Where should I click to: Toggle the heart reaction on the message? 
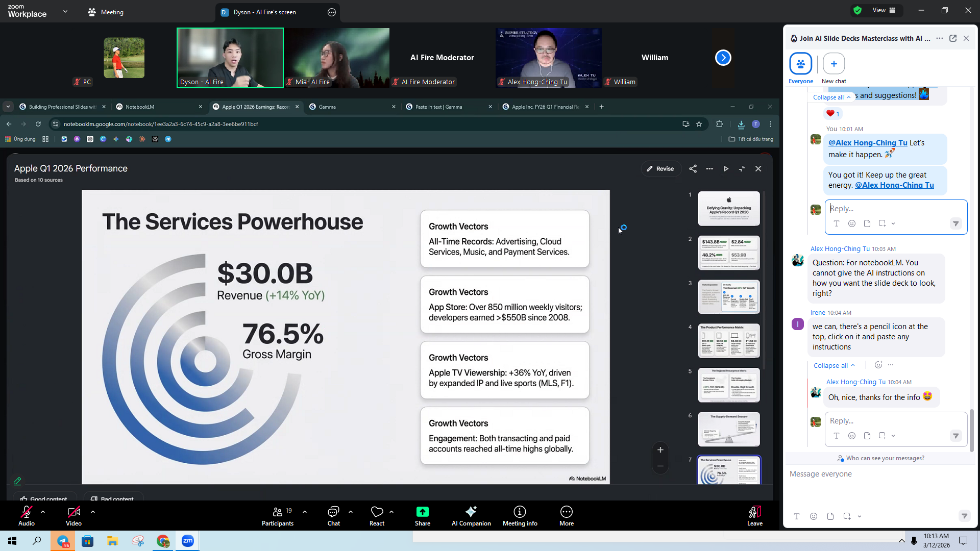[832, 113]
